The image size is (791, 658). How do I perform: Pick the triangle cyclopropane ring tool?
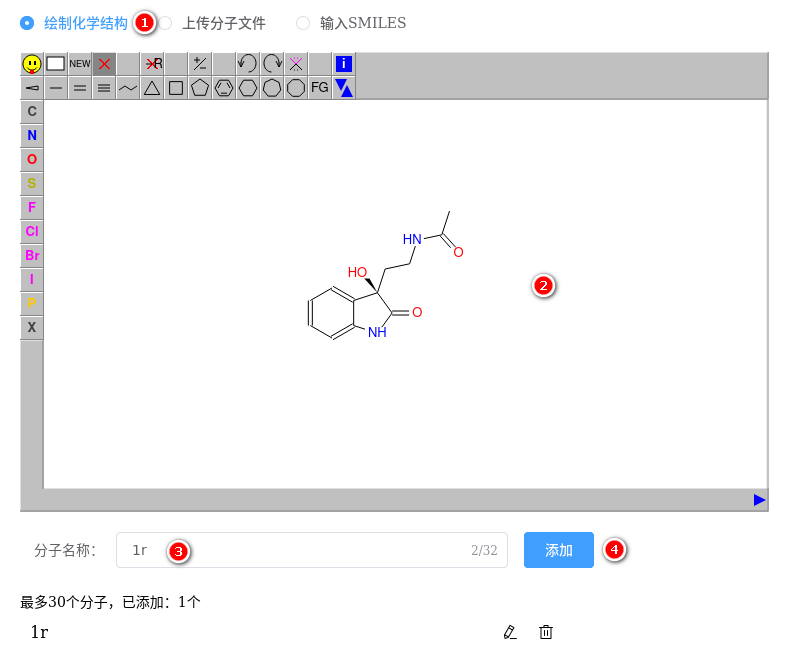[x=152, y=88]
